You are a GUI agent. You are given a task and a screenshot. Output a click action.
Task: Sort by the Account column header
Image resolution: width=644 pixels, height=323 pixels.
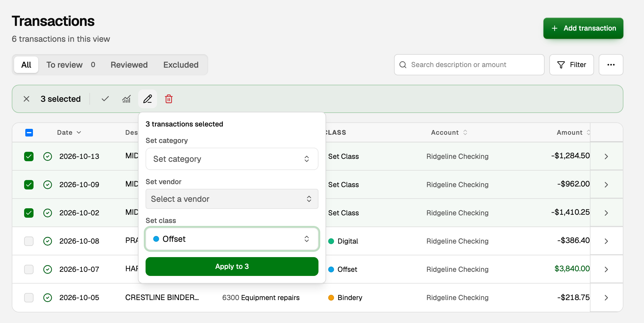pos(449,133)
